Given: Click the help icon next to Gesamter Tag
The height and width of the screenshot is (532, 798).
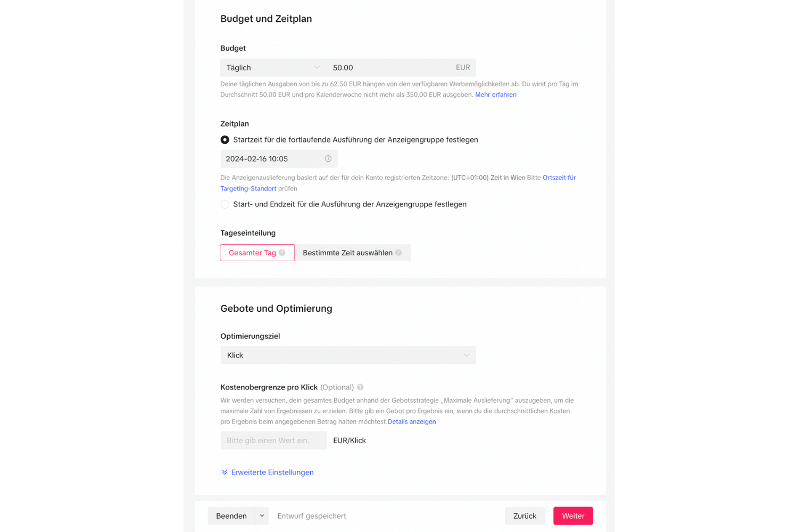Looking at the screenshot, I should click(x=282, y=253).
